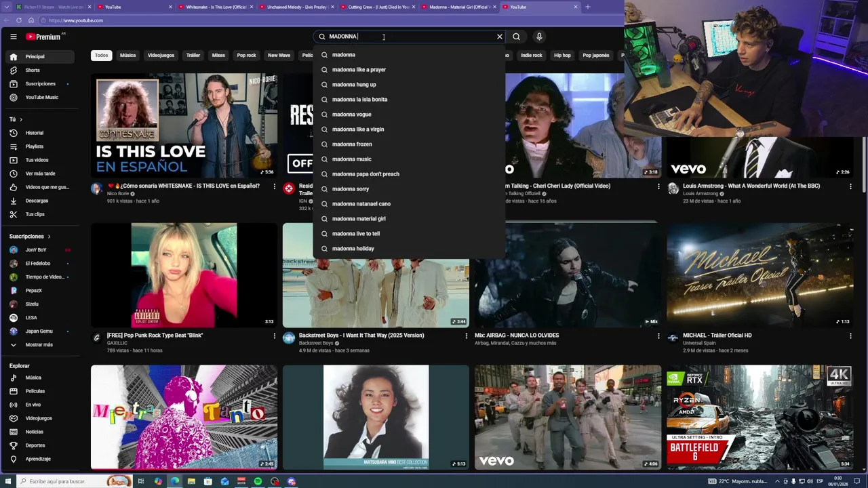868x488 pixels.
Task: Select the Hip hop filter chip
Action: (x=562, y=56)
